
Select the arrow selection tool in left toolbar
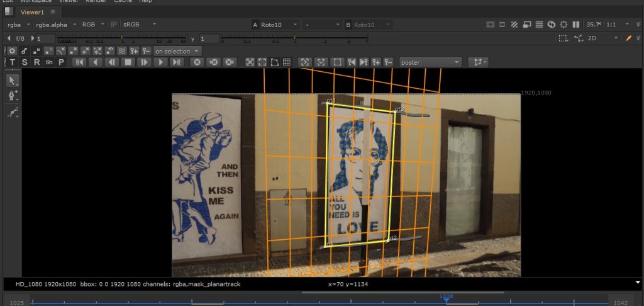[x=13, y=81]
